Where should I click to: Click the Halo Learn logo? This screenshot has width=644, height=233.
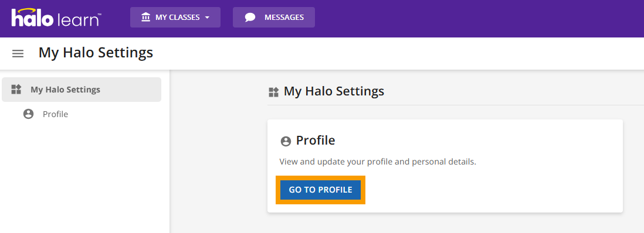point(56,18)
